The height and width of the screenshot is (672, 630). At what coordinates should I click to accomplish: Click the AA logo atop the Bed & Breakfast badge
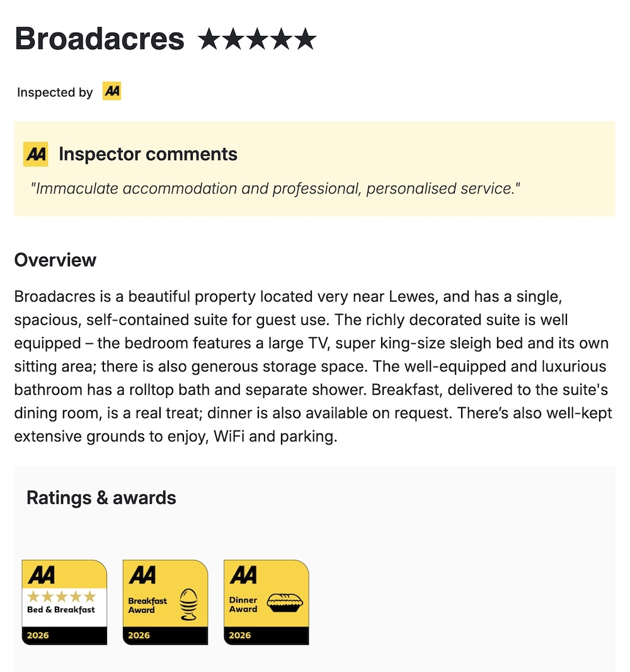click(x=42, y=574)
